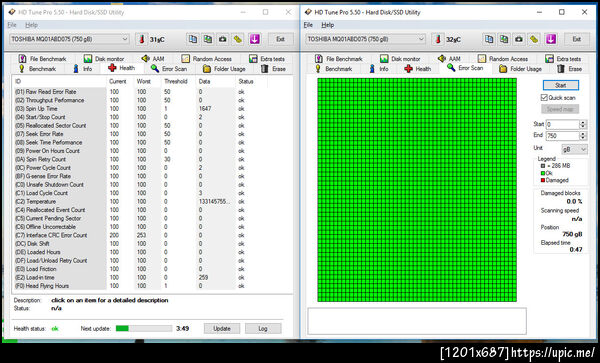Click the copy info icon in right window toolbar

[x=489, y=39]
